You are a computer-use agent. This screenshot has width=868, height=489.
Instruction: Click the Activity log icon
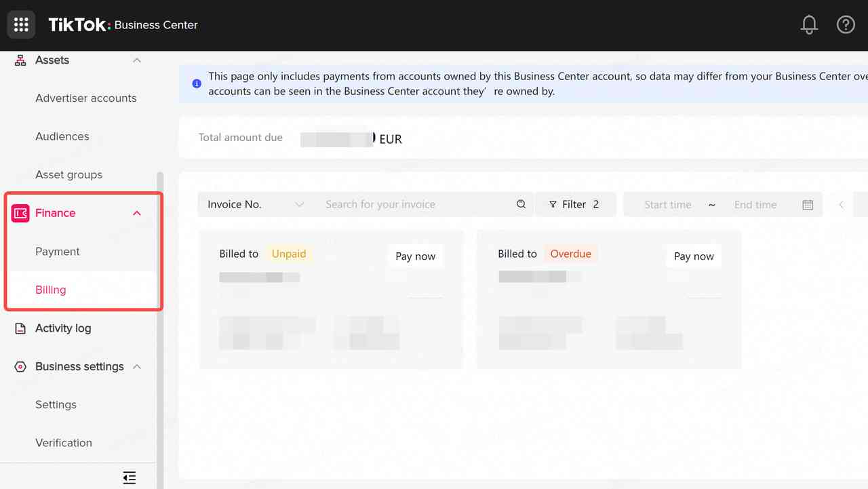point(20,328)
